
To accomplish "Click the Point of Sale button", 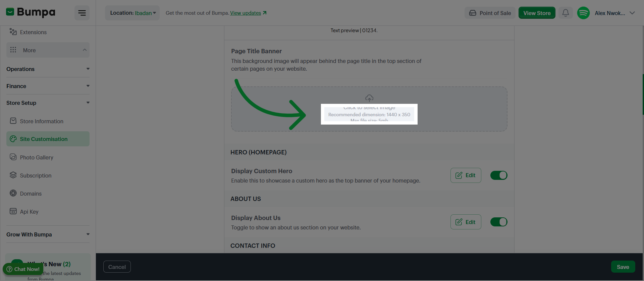I will 490,13.
